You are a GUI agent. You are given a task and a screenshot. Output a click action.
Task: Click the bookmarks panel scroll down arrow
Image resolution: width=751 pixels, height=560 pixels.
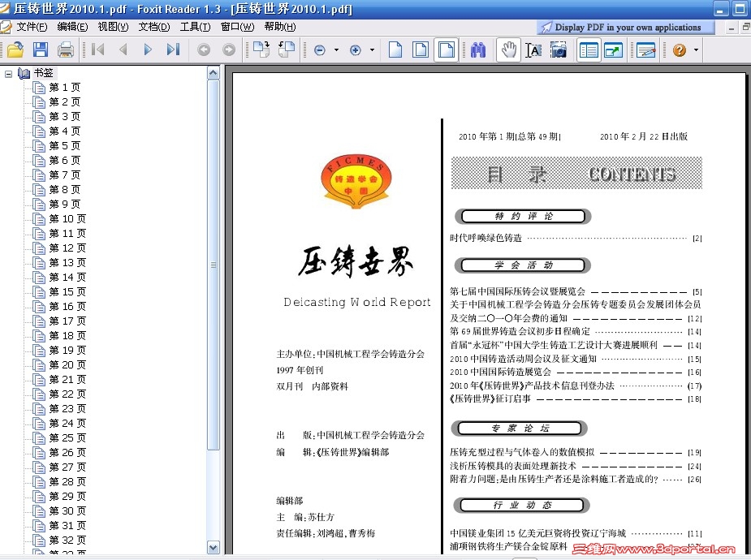pos(214,547)
